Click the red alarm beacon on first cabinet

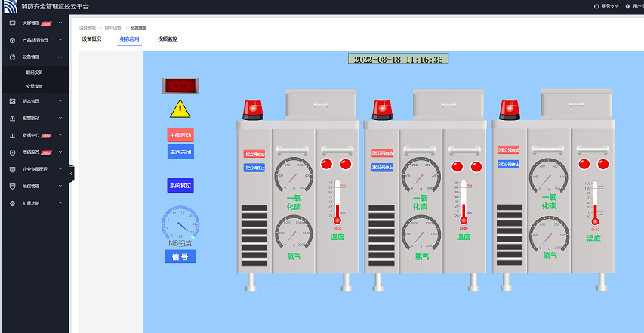pyautogui.click(x=252, y=109)
